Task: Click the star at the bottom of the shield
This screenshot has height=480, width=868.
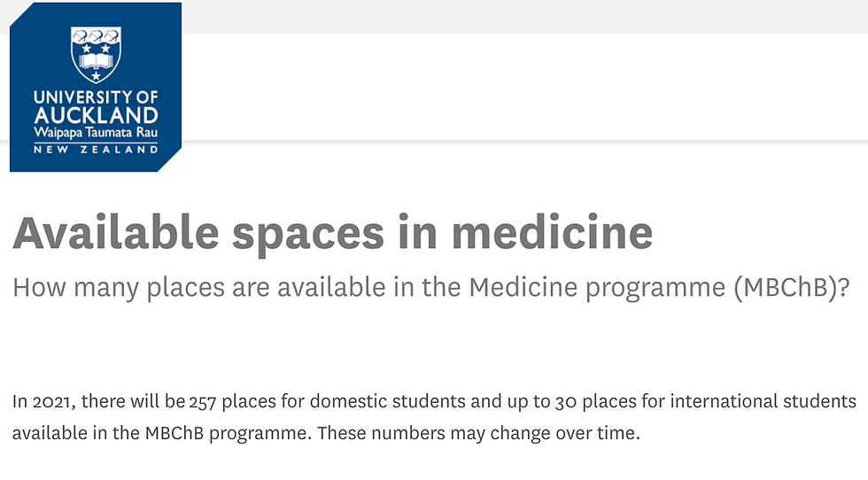Action: (x=97, y=75)
